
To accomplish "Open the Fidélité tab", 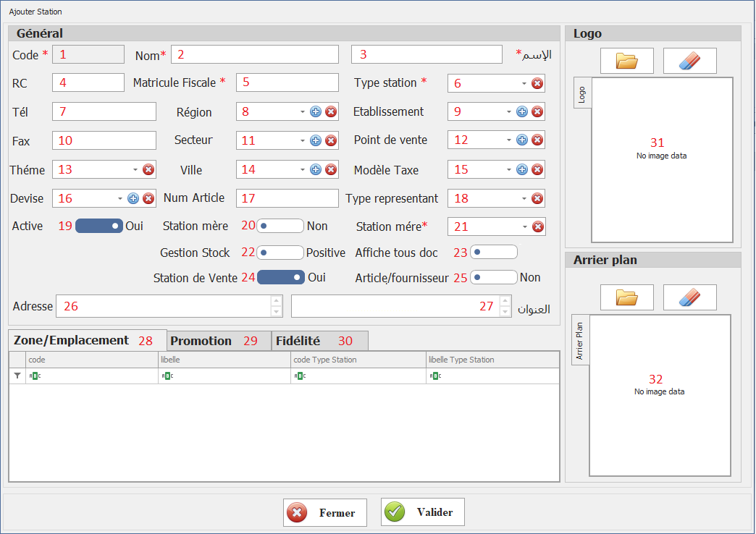I will (319, 341).
